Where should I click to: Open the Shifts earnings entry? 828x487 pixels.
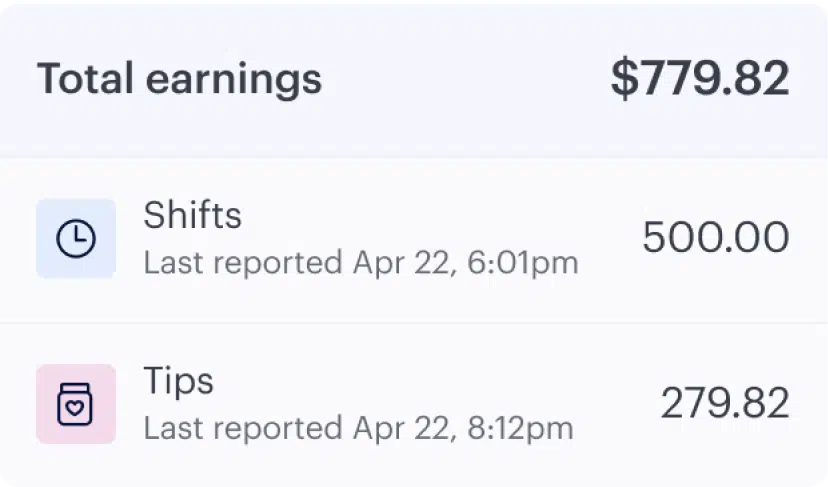(x=193, y=215)
